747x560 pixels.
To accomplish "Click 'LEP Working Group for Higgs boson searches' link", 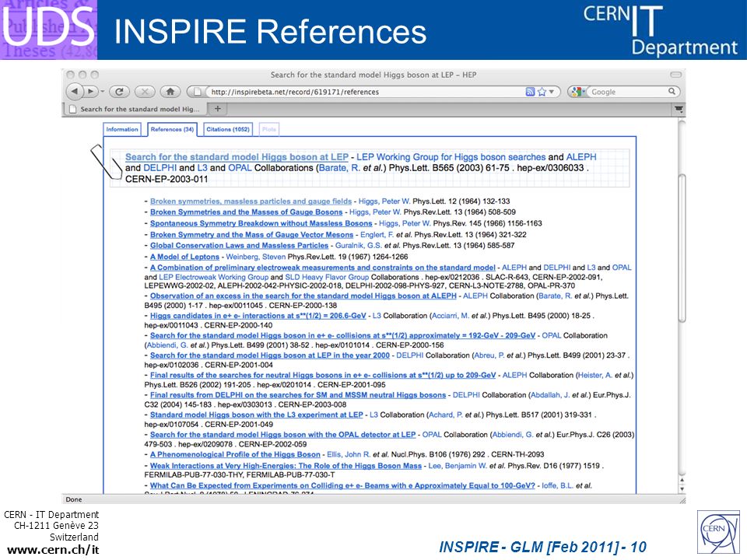I will (451, 156).
